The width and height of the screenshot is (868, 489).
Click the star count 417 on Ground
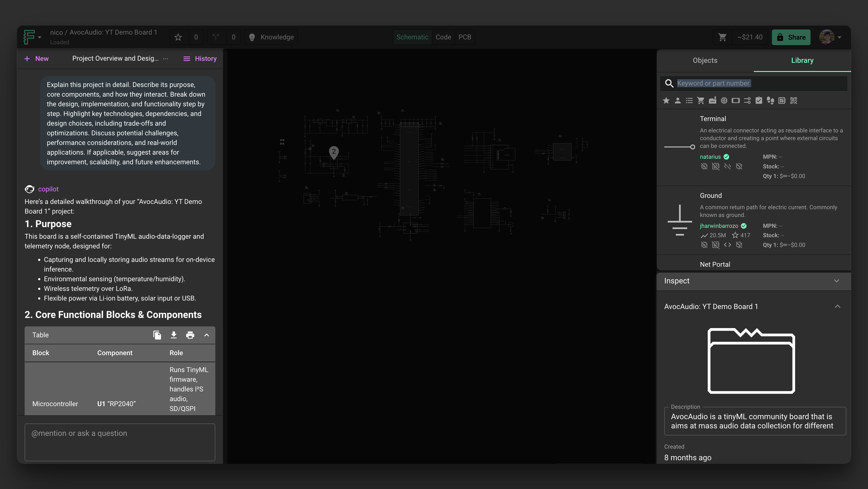[741, 235]
